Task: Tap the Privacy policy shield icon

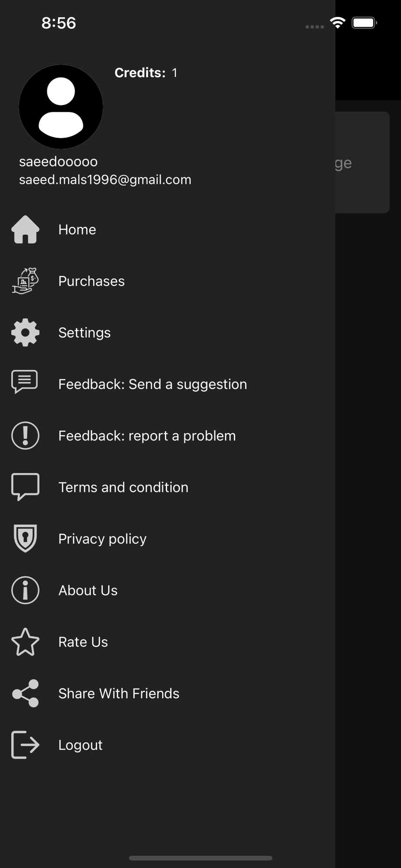Action: point(25,538)
